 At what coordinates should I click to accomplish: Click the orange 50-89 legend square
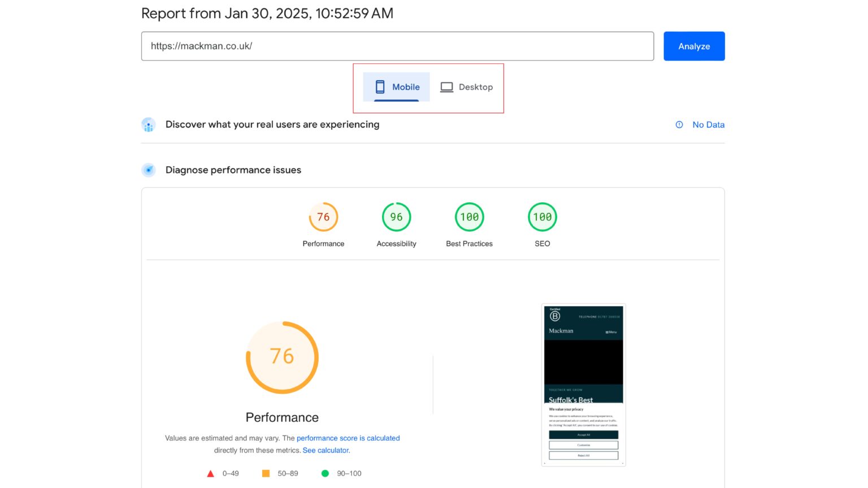pyautogui.click(x=265, y=473)
